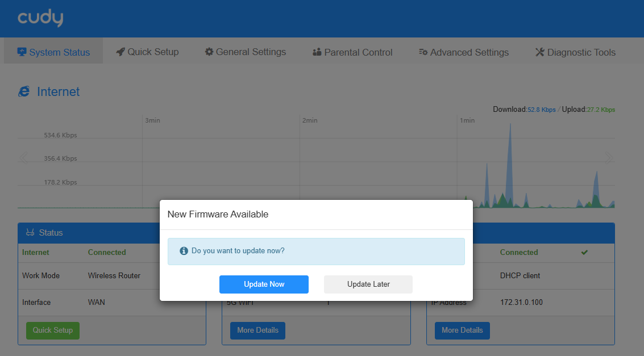Image resolution: width=644 pixels, height=356 pixels.
Task: Click the info icon in firmware dialog
Action: [184, 251]
